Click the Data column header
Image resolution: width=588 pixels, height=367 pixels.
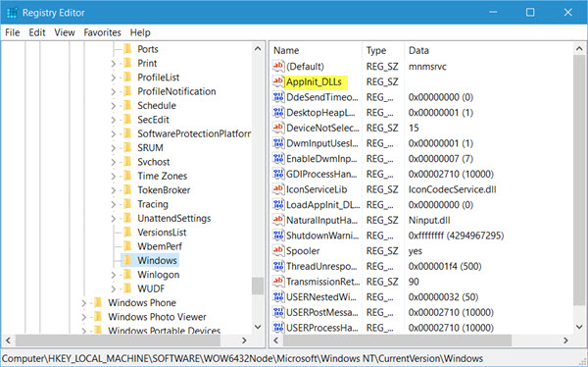pyautogui.click(x=488, y=50)
